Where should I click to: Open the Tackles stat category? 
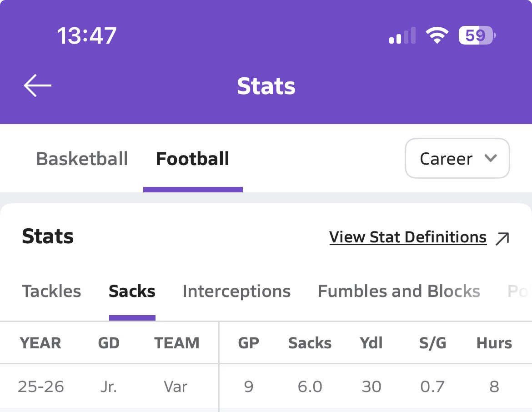pyautogui.click(x=51, y=291)
